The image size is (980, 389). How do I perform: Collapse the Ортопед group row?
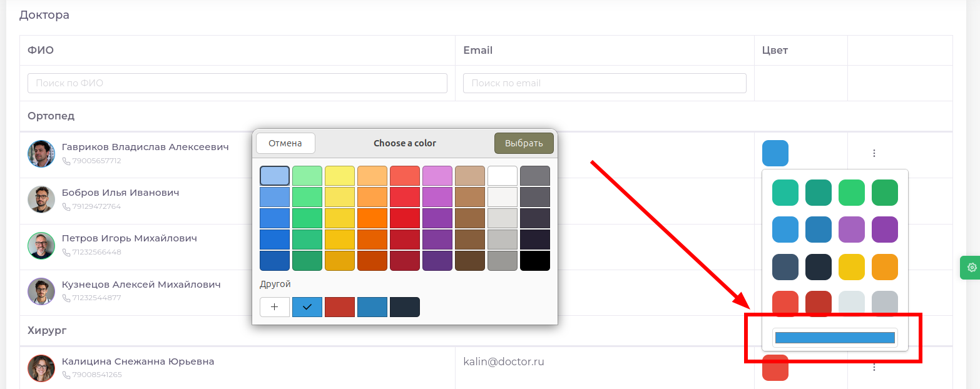point(51,116)
